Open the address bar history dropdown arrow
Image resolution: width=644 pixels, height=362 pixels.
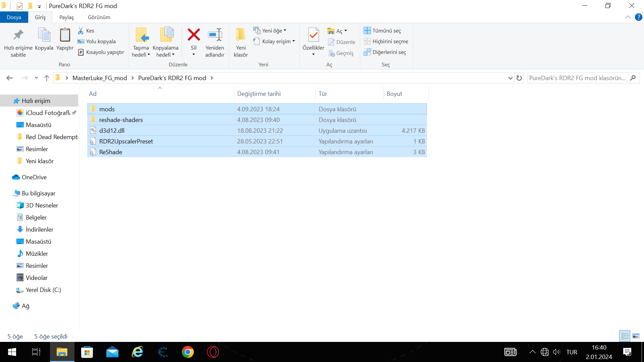510,78
